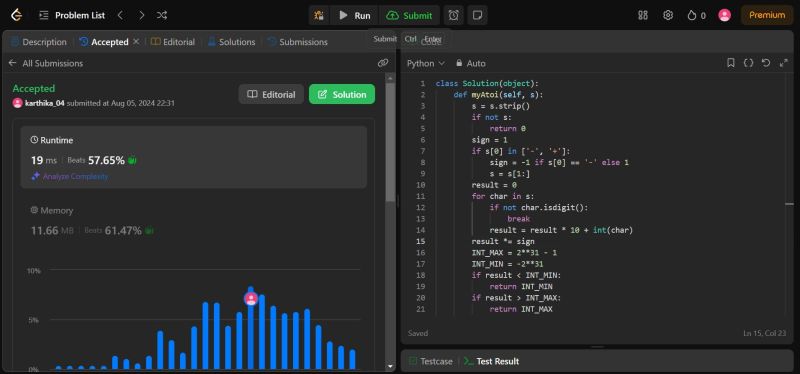Bookmark the code with bookmark icon

click(731, 63)
